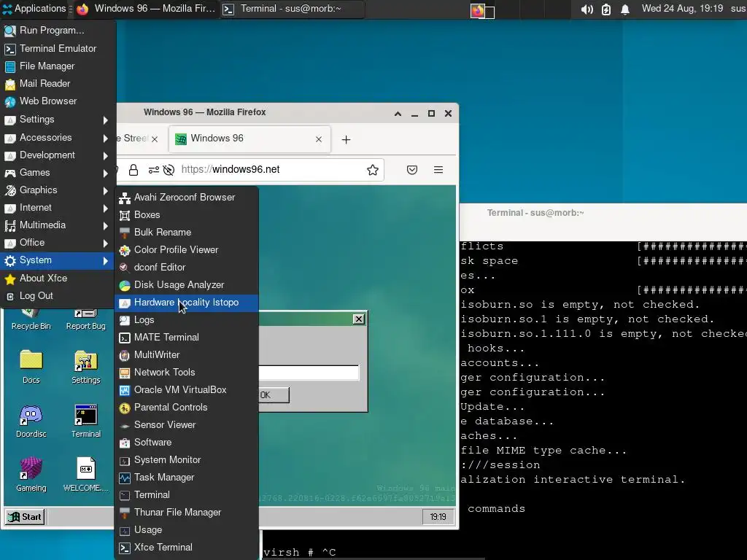This screenshot has height=560, width=747.
Task: Open Logs application
Action: pos(186,320)
